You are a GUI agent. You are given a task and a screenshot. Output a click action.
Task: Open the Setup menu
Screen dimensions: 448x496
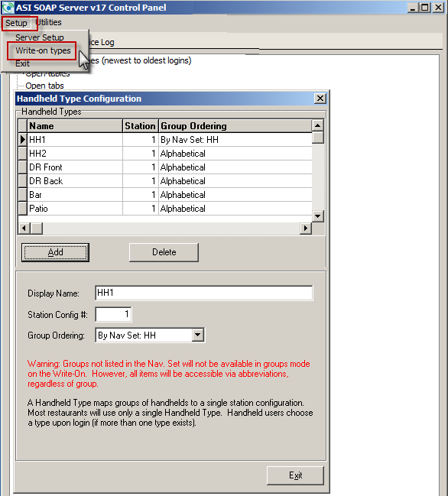click(x=17, y=23)
